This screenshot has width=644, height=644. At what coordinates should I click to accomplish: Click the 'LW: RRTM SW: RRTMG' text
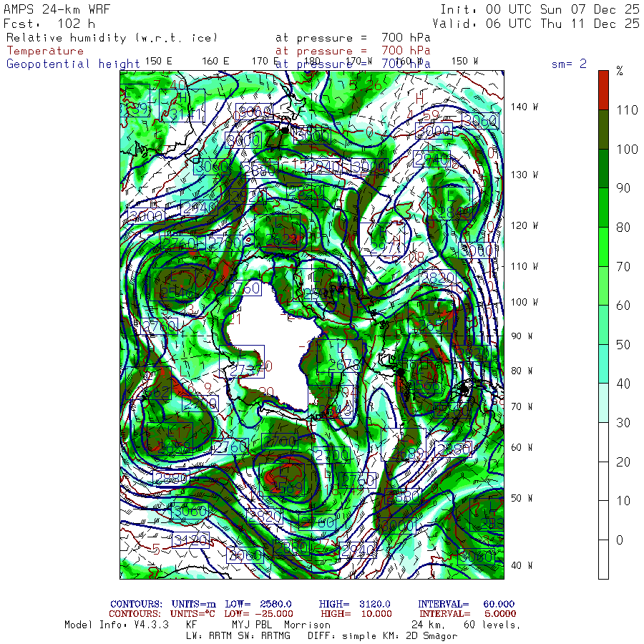pyautogui.click(x=238, y=636)
